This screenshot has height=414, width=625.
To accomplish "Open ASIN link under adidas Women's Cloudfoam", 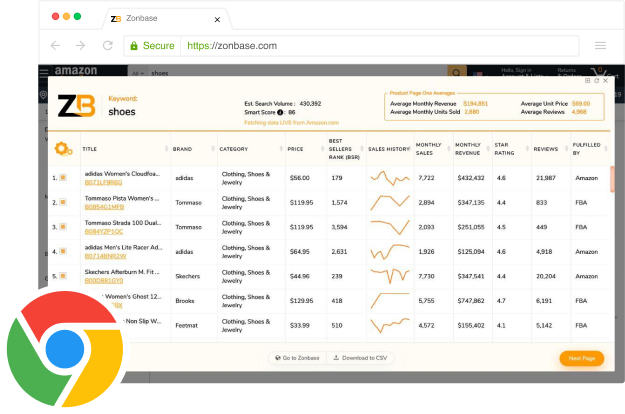I will coord(104,182).
